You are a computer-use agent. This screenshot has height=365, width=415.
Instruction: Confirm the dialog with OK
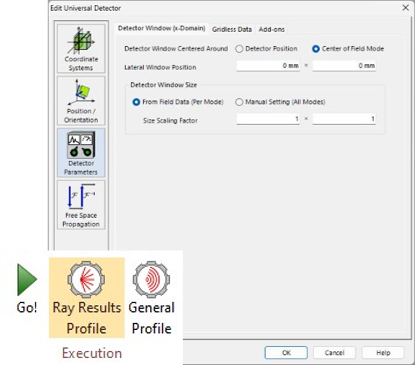click(x=286, y=353)
